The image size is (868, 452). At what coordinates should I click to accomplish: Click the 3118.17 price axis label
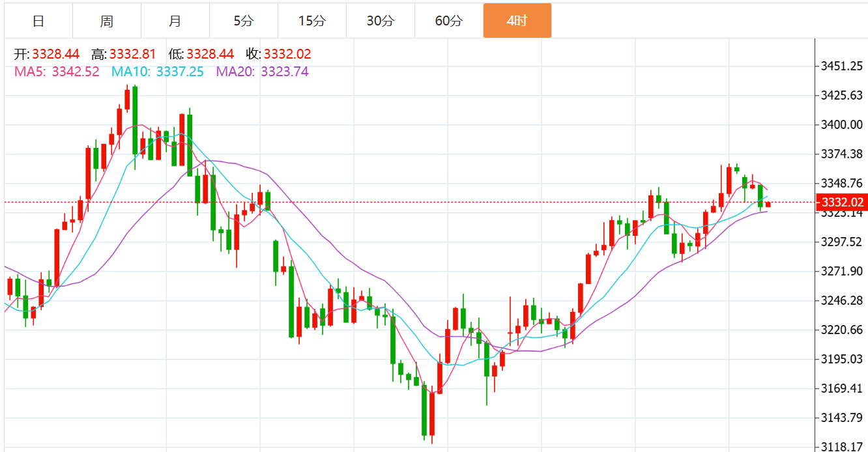click(x=842, y=447)
